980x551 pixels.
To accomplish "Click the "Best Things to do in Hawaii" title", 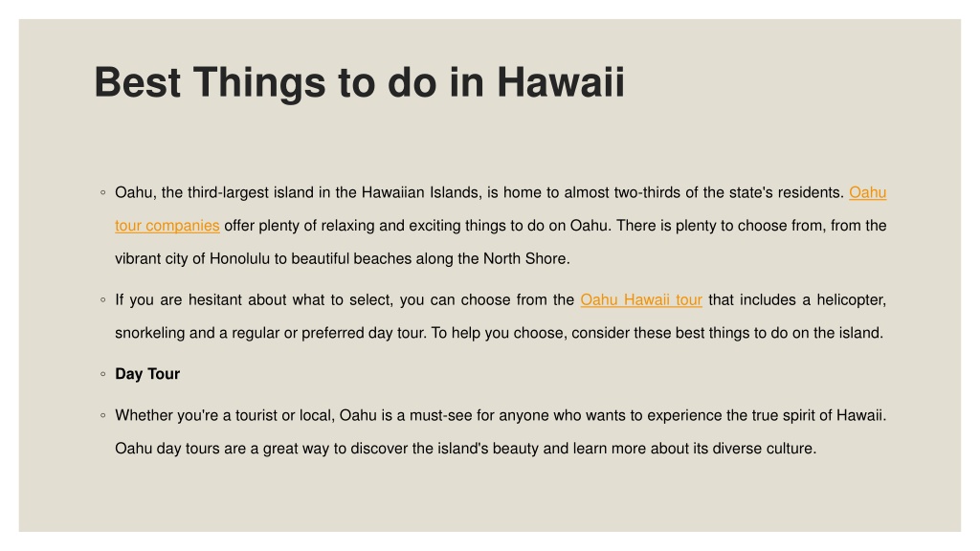I will pyautogui.click(x=360, y=82).
